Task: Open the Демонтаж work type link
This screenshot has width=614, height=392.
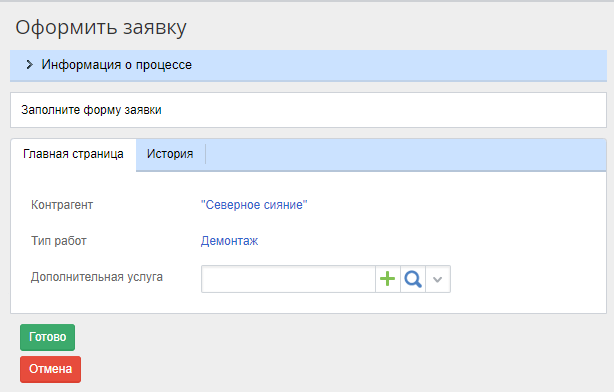Action: (229, 240)
